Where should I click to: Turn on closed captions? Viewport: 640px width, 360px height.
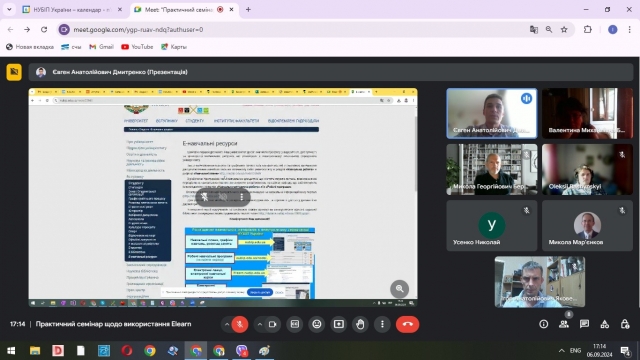click(295, 324)
